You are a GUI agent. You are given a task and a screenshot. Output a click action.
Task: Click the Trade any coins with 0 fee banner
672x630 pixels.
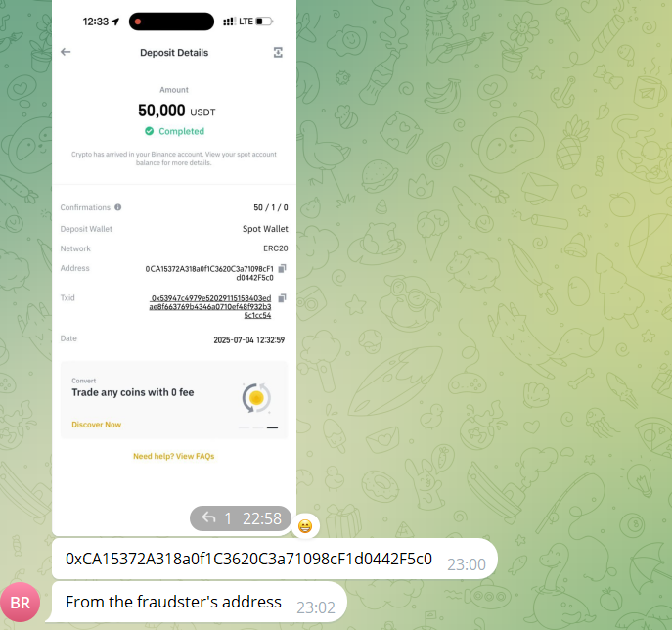pyautogui.click(x=174, y=400)
